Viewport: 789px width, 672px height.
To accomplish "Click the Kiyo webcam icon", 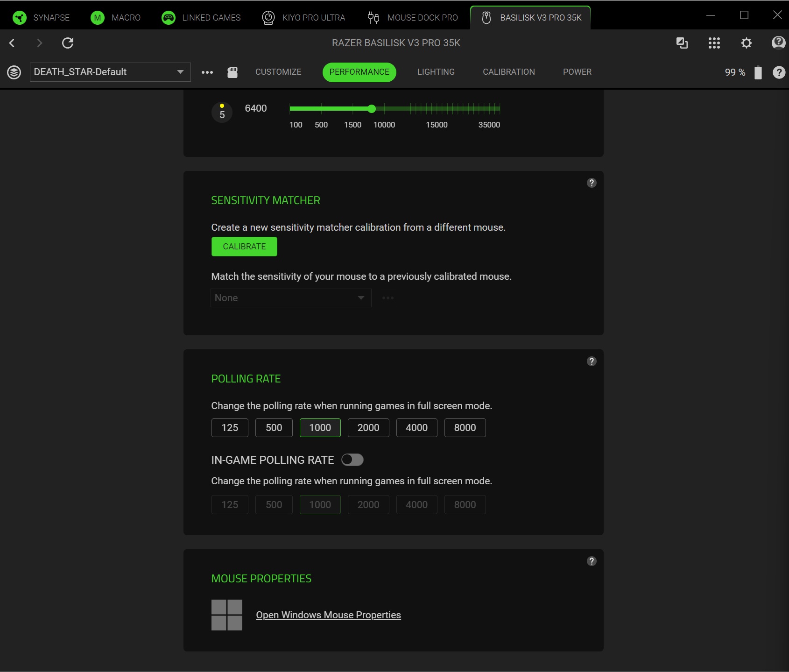I will click(268, 18).
